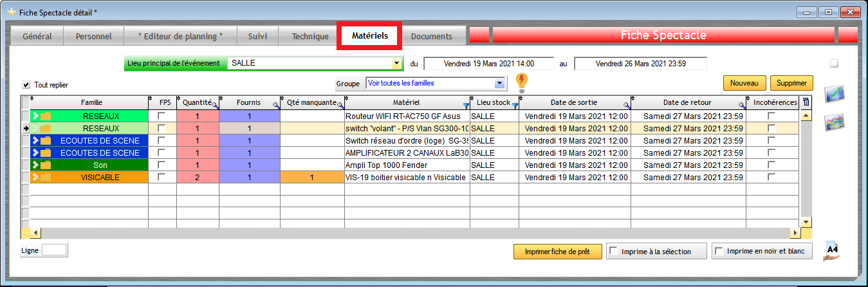Open the Documents tab
The image size is (868, 287).
coord(432,36)
